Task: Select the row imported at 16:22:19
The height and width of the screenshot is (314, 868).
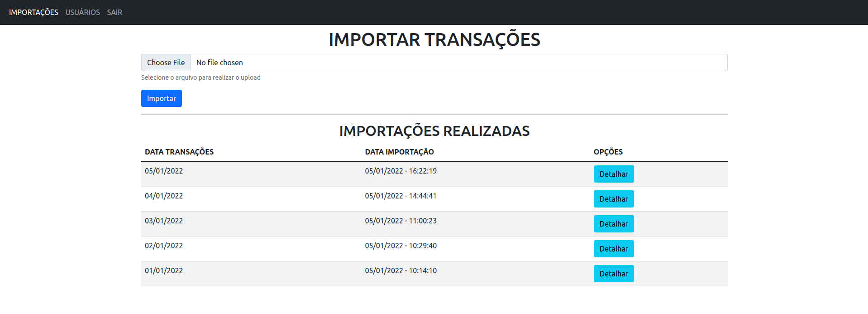Action: [x=434, y=174]
